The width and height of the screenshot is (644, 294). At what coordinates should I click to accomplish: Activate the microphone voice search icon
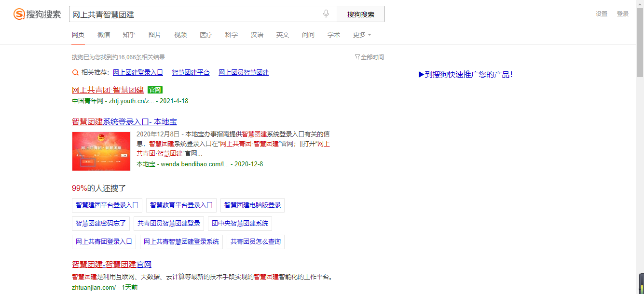tap(326, 14)
